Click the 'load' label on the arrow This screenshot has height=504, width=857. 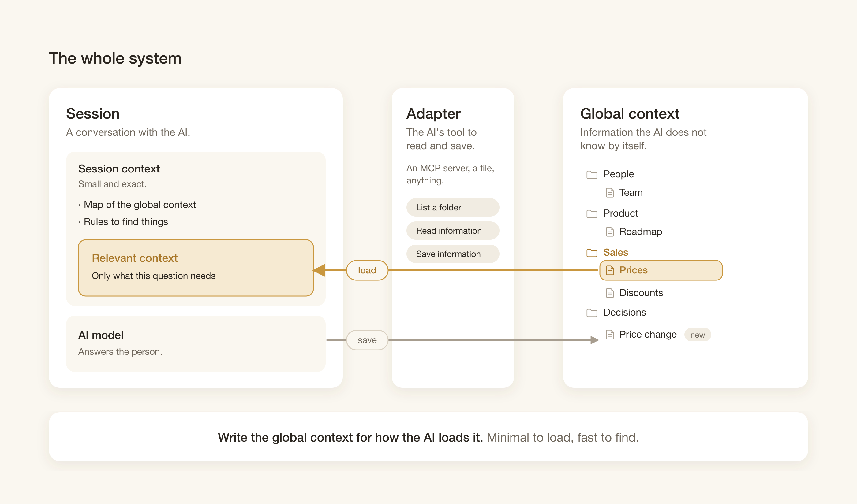(367, 270)
